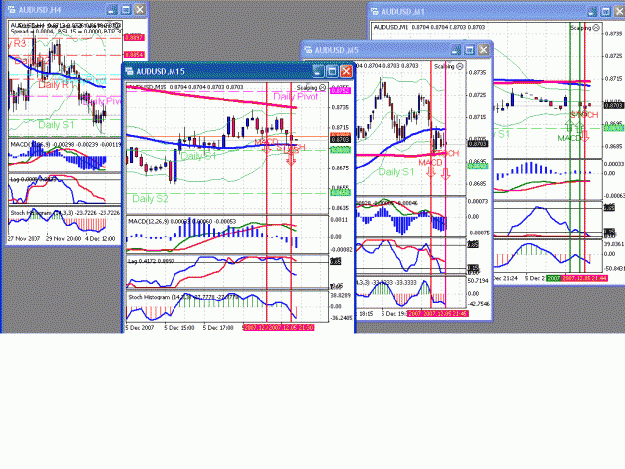Viewport: 625px width, 469px height.
Task: Click the red down arrow in M1 chart
Action: 585,136
